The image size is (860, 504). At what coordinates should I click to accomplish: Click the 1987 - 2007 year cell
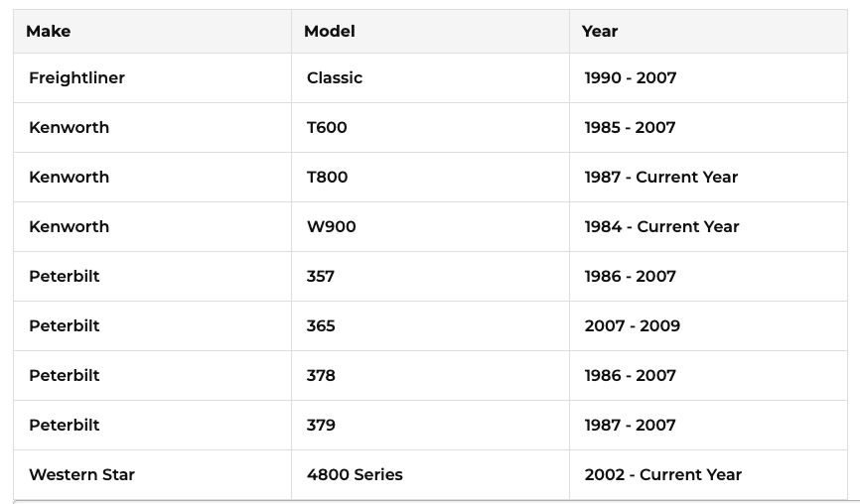[x=631, y=426]
